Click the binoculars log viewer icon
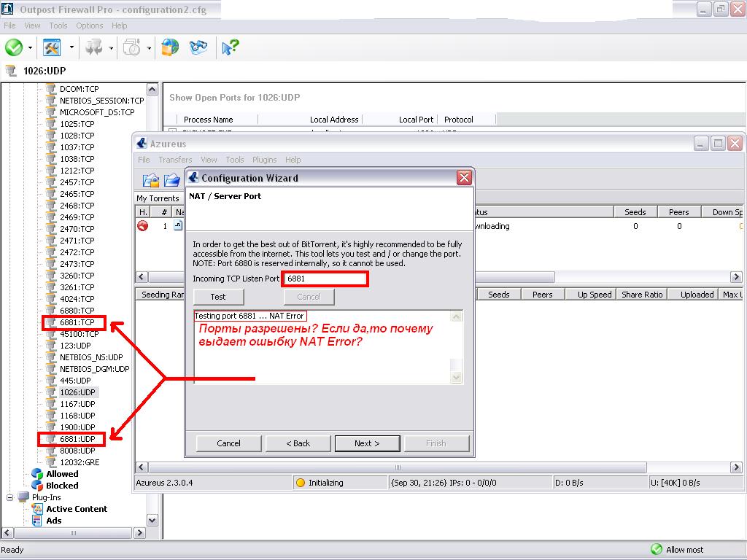 click(x=198, y=47)
